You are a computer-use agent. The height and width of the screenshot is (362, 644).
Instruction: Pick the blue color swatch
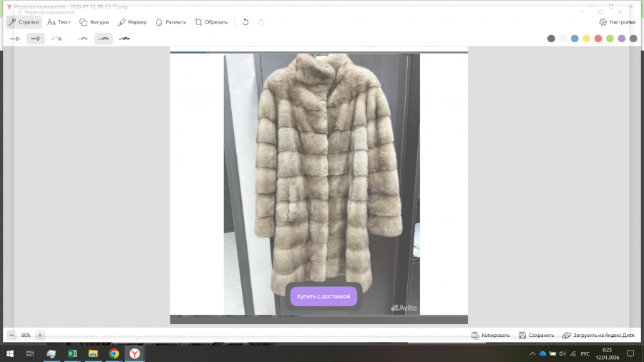click(x=575, y=39)
